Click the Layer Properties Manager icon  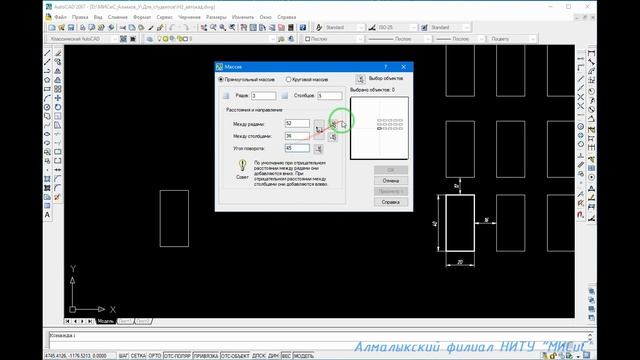tap(150, 39)
